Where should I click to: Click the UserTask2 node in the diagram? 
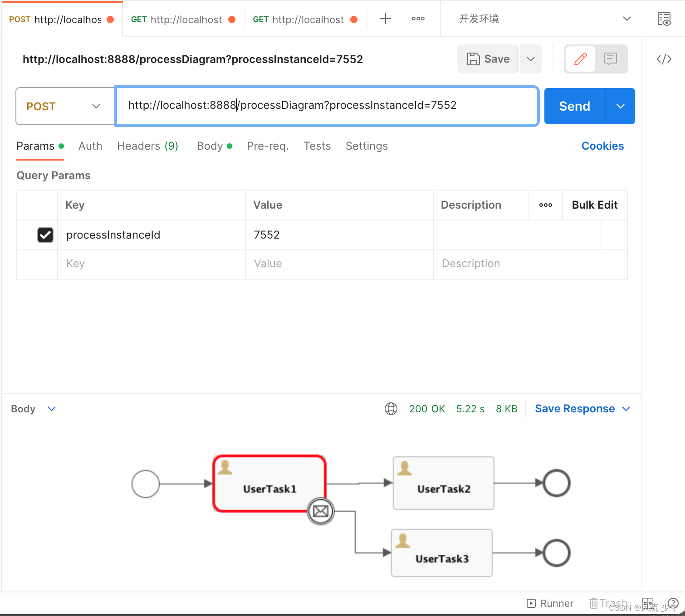pos(444,483)
